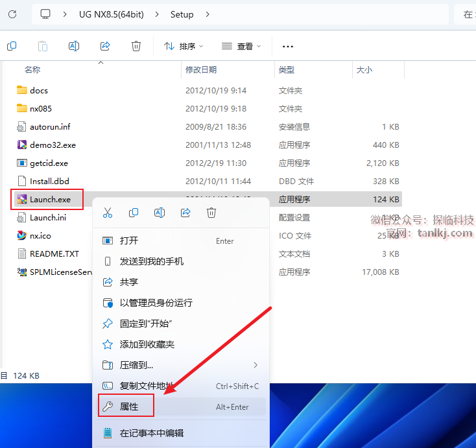
Task: Expand chevron after UG NX8.5(64bit)
Action: 157,14
